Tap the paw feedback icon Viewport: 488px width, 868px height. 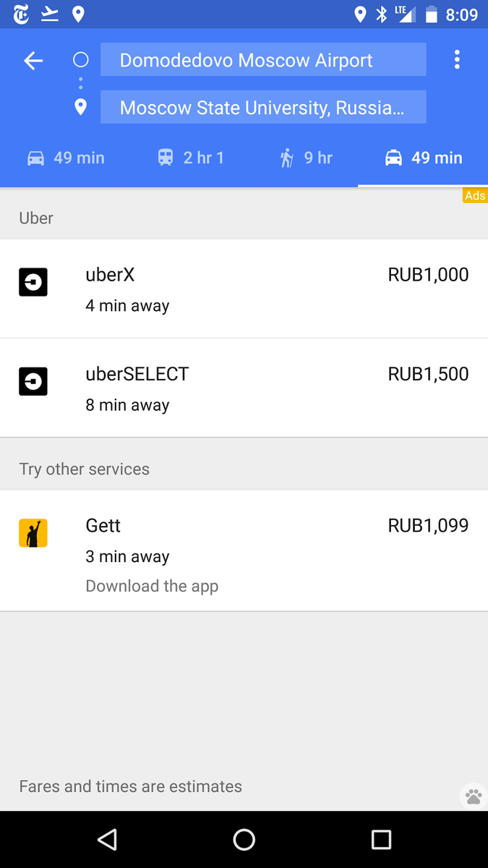[x=474, y=796]
